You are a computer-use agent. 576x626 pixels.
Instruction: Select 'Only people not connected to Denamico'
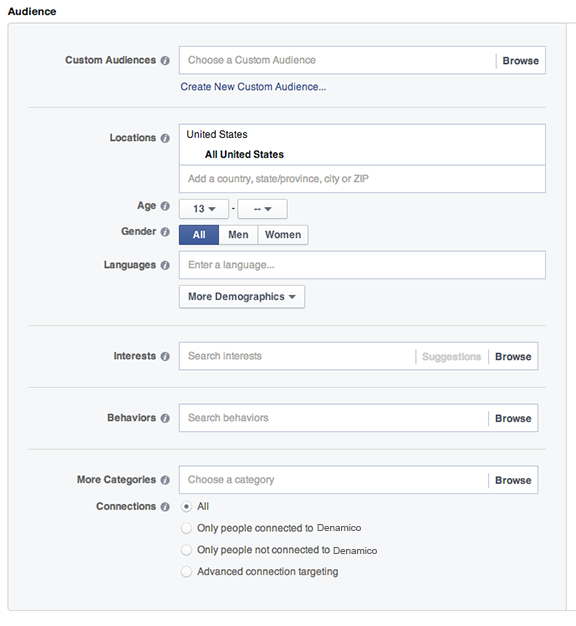tap(186, 550)
